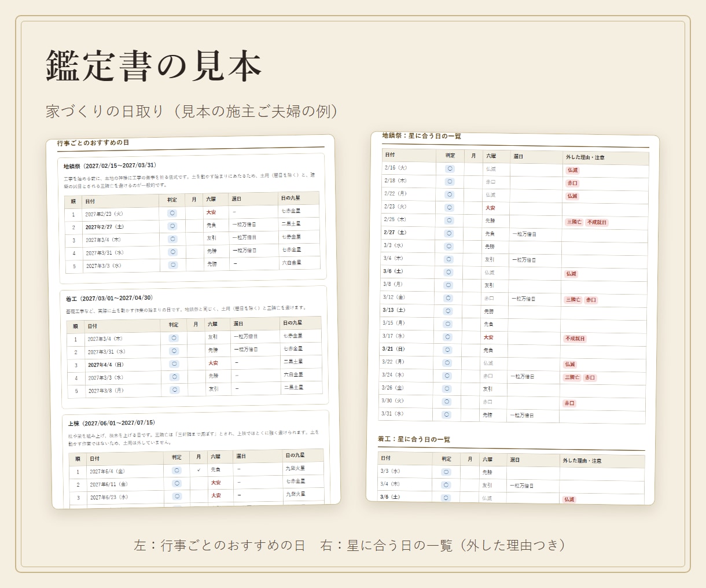Click the ○ mark in the 2/16(火) row
706x588 pixels.
pyautogui.click(x=450, y=168)
